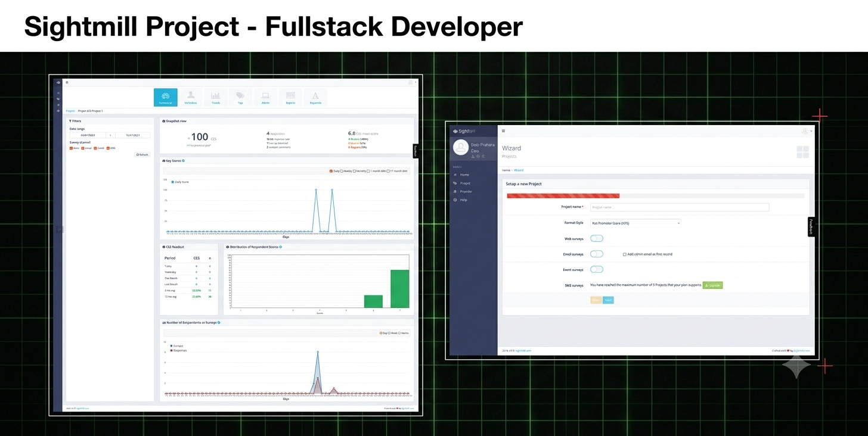The image size is (868, 436).
Task: Open Help in the sidebar menu
Action: [463, 200]
